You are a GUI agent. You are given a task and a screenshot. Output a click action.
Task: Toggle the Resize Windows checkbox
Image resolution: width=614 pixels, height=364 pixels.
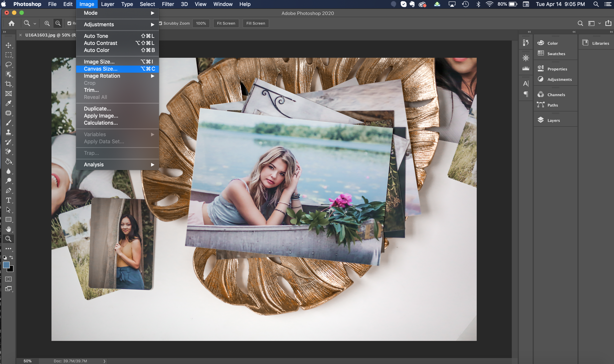[x=70, y=23]
